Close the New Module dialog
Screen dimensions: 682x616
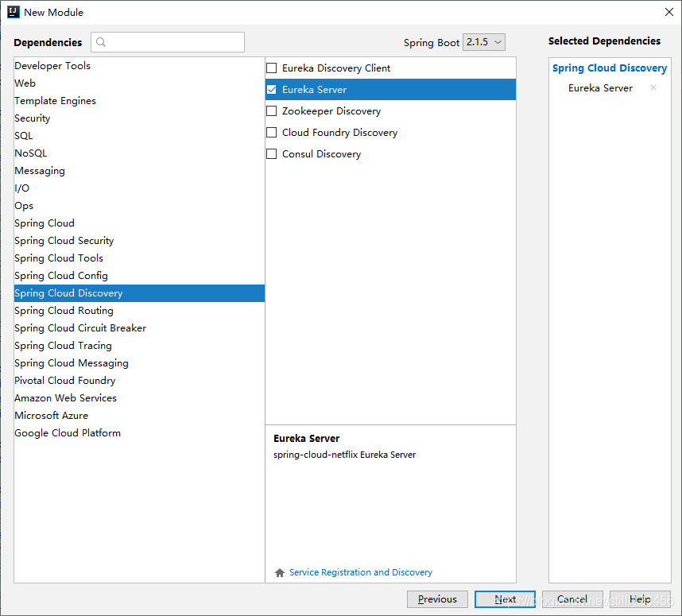coord(669,12)
